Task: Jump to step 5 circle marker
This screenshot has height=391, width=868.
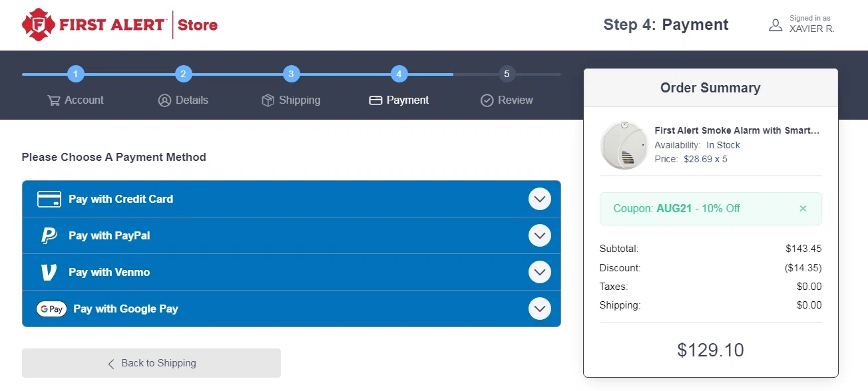Action: point(507,74)
